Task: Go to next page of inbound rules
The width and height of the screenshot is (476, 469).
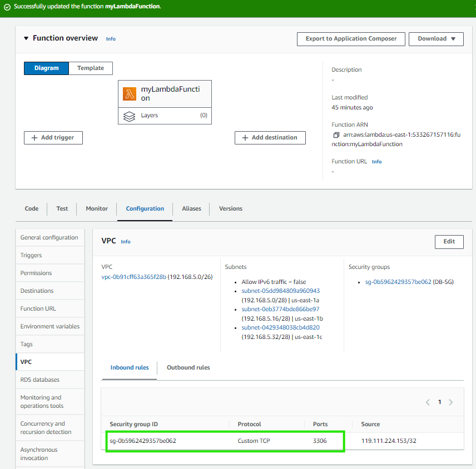Action: point(451,402)
